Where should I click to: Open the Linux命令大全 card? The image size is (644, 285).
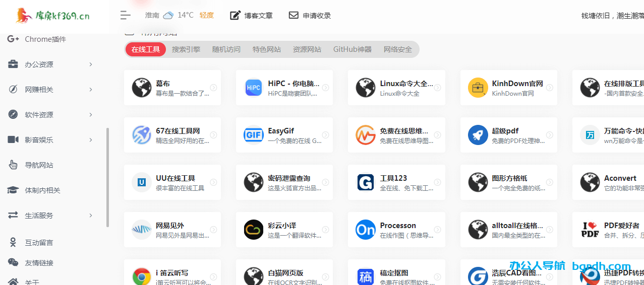pos(396,88)
